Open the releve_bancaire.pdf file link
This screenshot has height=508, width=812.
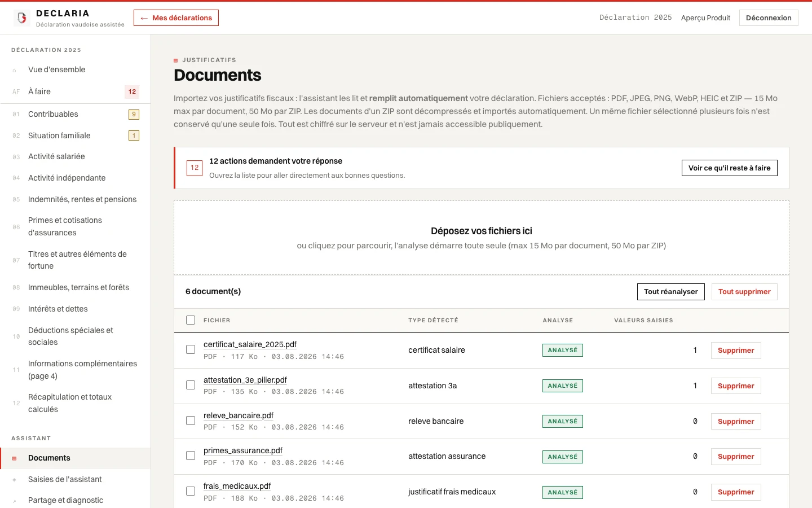click(239, 415)
